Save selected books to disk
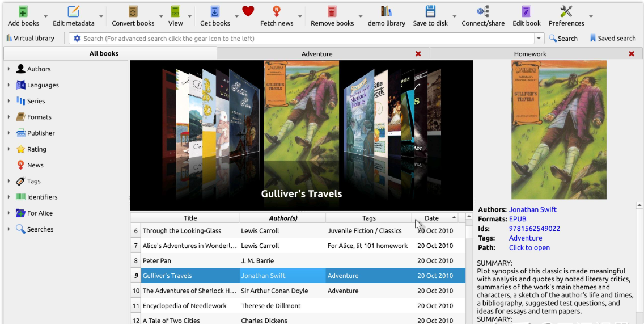 [430, 16]
